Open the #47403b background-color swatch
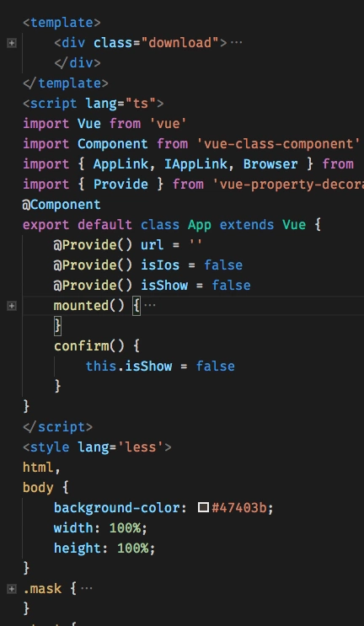Screen dimensions: 364x626 203,508
